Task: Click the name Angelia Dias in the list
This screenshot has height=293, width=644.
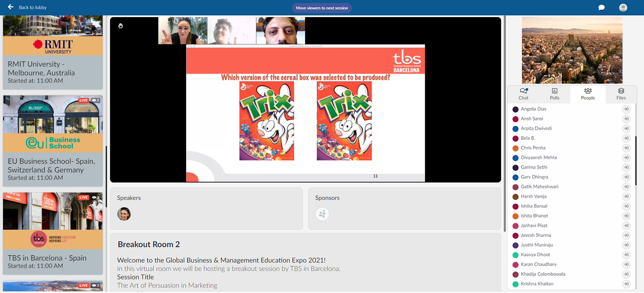Action: 534,109
